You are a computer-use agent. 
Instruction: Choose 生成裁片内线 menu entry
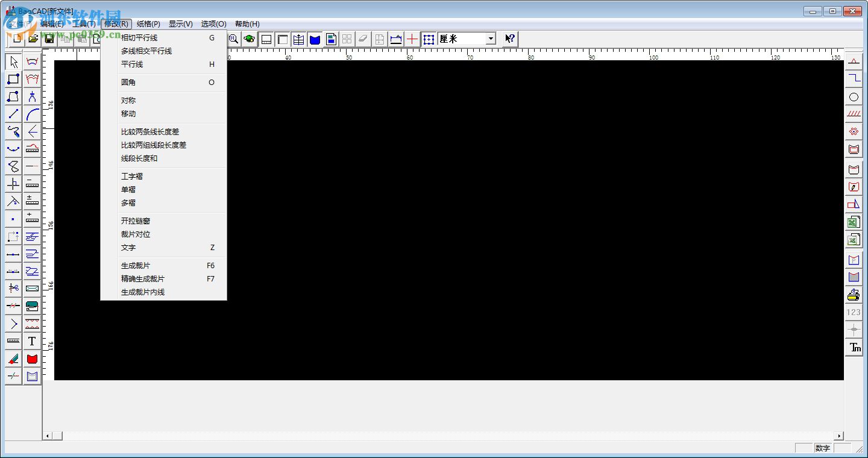point(163,292)
